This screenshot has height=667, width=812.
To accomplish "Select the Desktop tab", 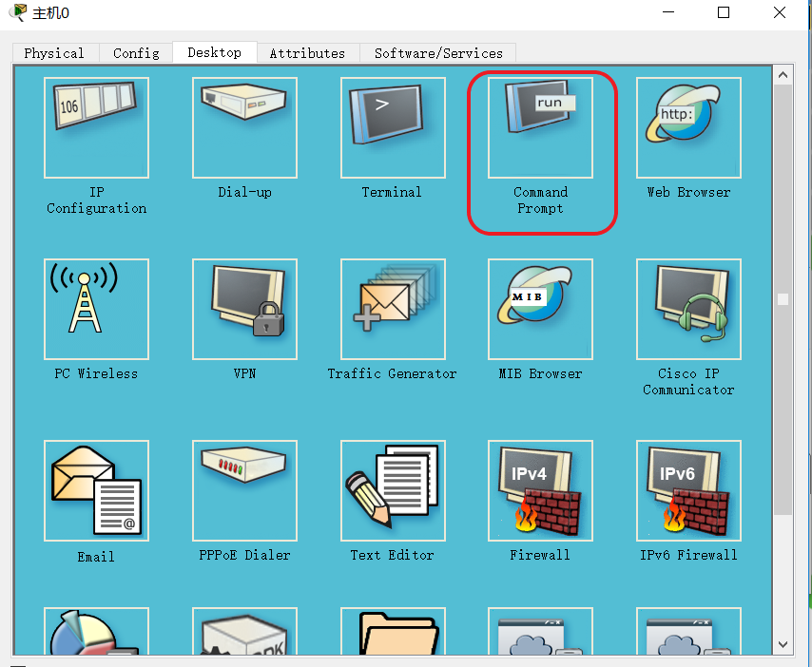I will click(x=214, y=53).
